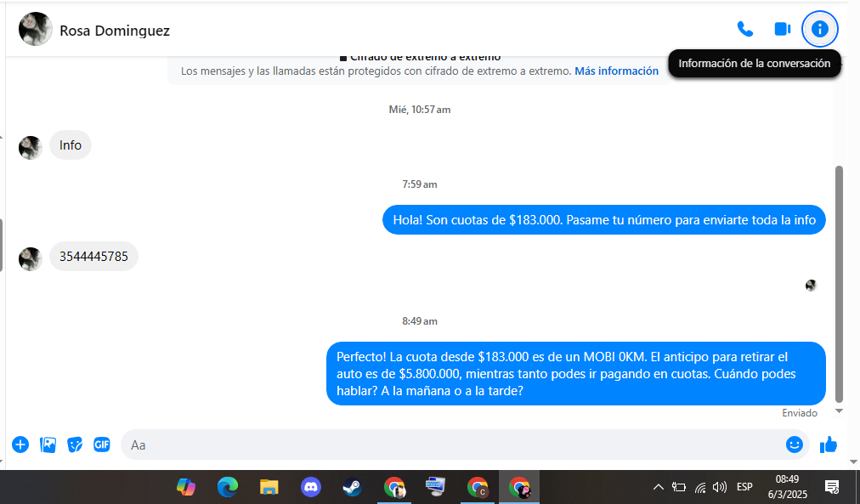The width and height of the screenshot is (860, 504).
Task: Show hidden system tray icons
Action: click(x=658, y=487)
